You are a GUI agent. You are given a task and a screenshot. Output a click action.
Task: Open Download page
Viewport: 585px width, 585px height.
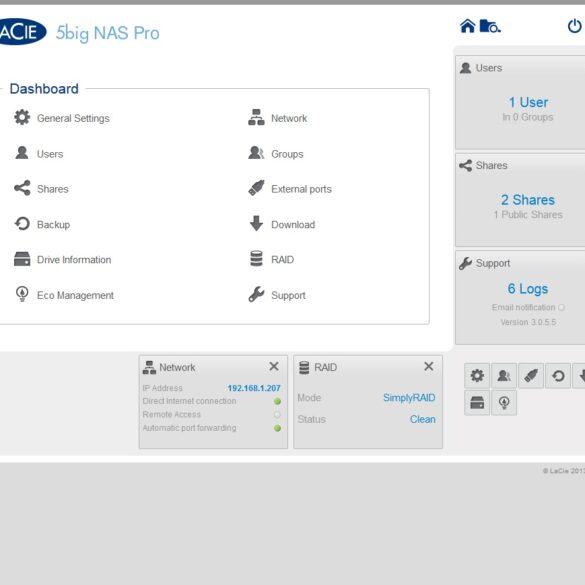(x=293, y=225)
